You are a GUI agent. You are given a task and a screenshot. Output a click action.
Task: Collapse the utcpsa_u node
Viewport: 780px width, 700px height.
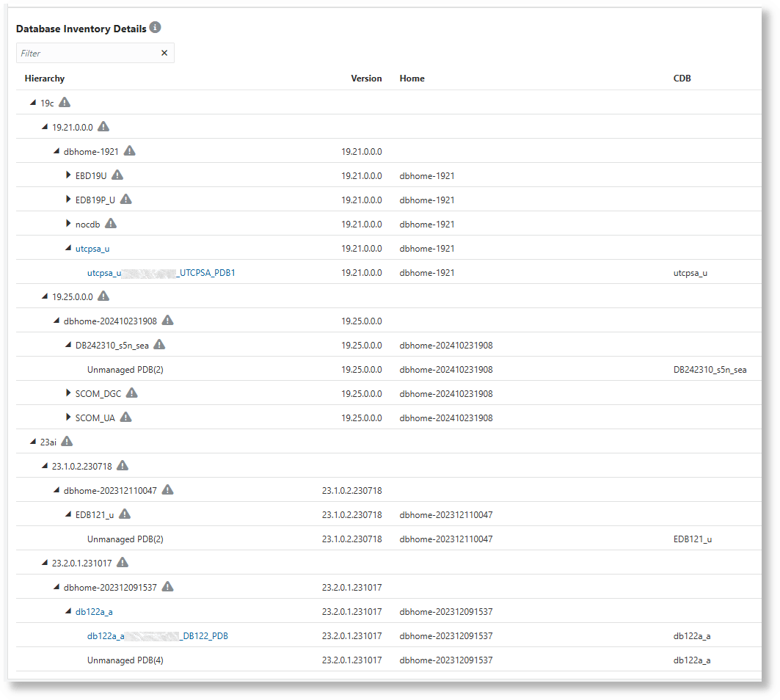pyautogui.click(x=68, y=248)
